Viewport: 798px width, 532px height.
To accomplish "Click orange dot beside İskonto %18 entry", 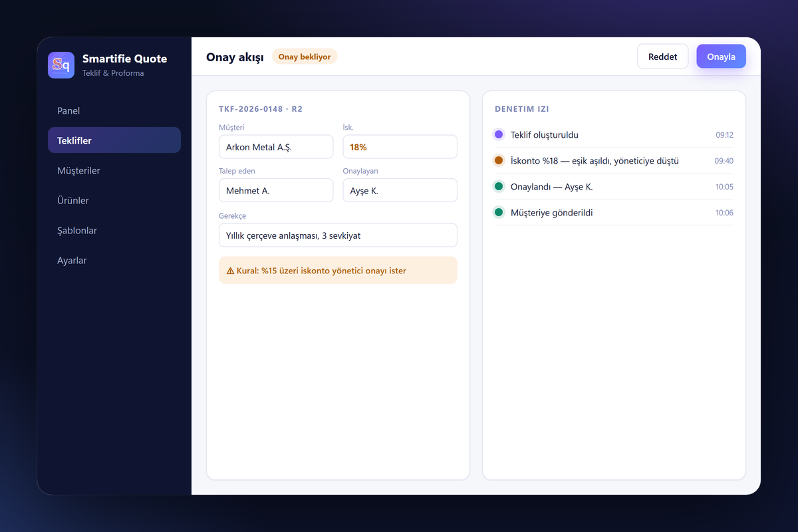I will click(499, 160).
